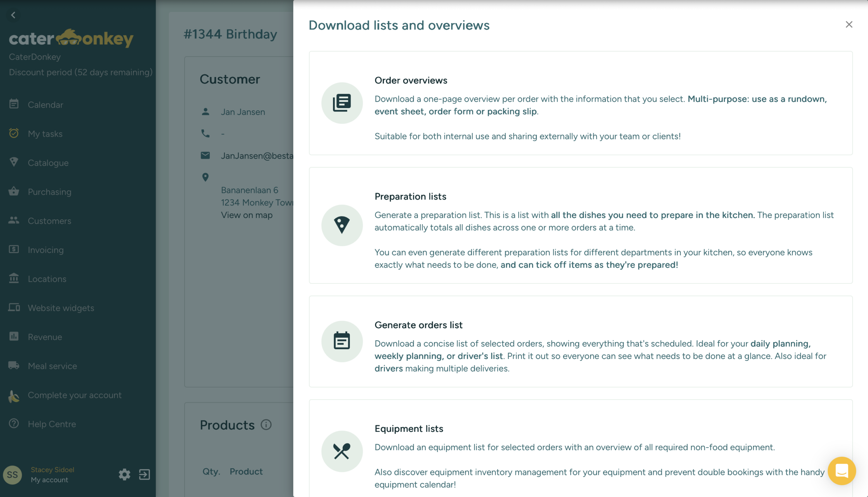Close the Download lists panel
Image resolution: width=868 pixels, height=497 pixels.
click(x=849, y=24)
